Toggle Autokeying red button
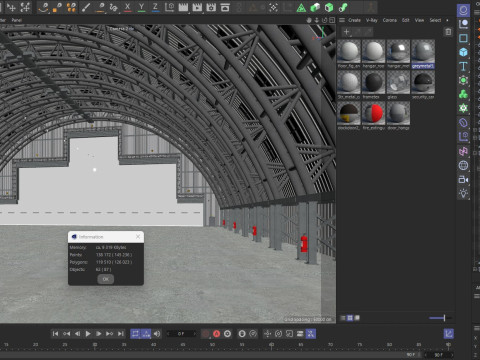Viewport: 480px width, 360px height. [217, 334]
